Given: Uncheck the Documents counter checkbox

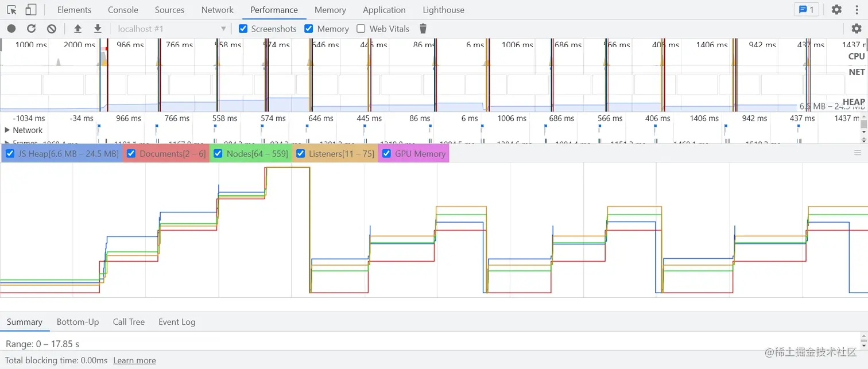Looking at the screenshot, I should point(131,154).
